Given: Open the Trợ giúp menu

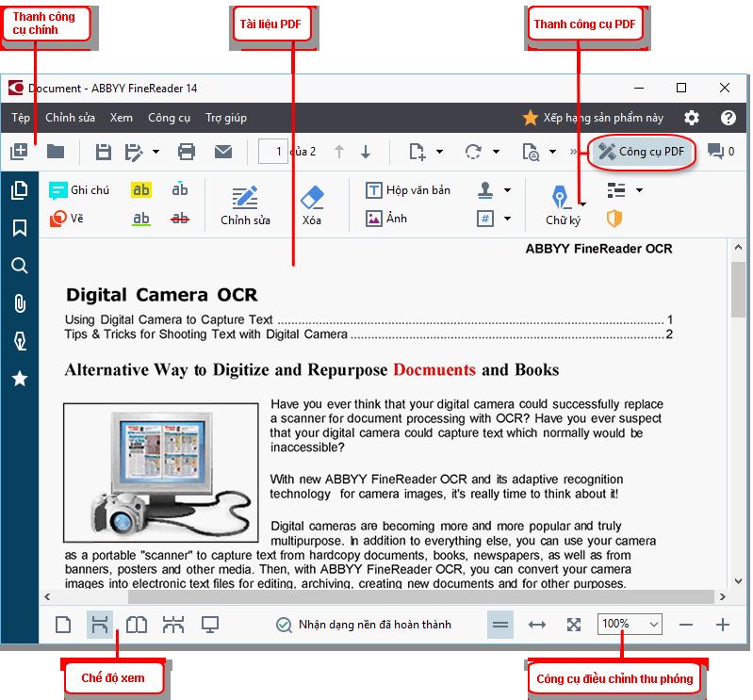Looking at the screenshot, I should [225, 118].
